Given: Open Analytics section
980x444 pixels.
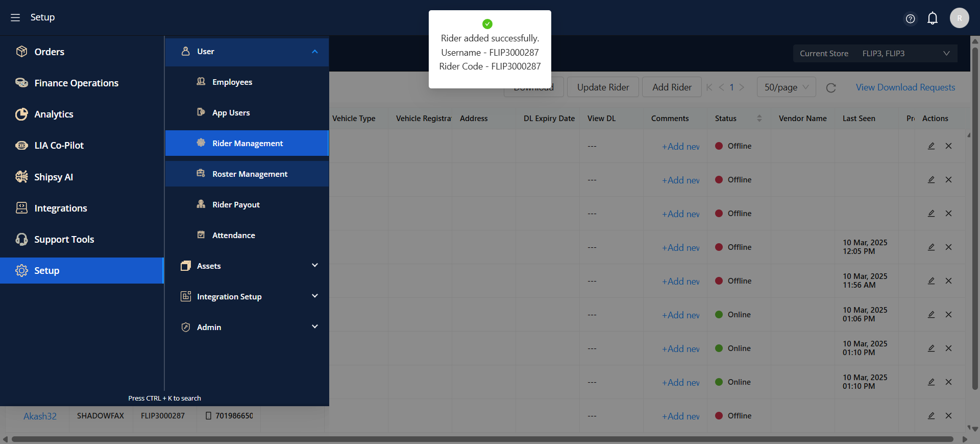Looking at the screenshot, I should click(x=82, y=114).
